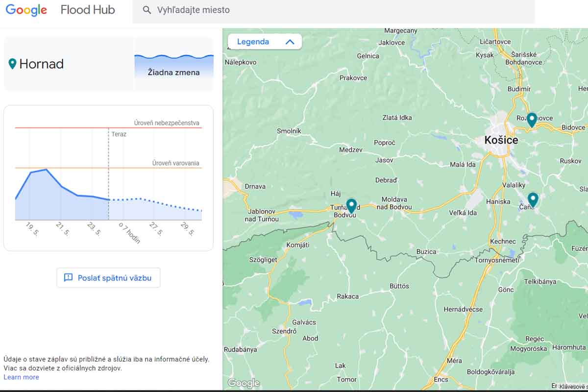Click Jablonov nad Turňou label on map
The width and height of the screenshot is (588, 392).
point(262,215)
